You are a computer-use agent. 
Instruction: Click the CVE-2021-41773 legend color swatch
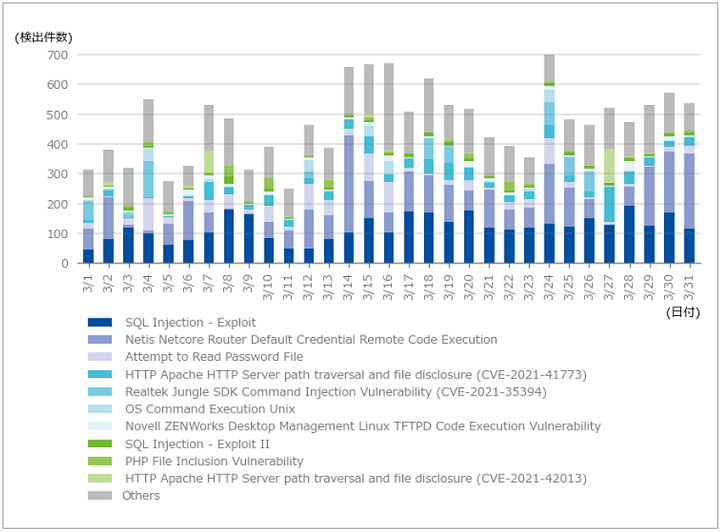coord(100,375)
